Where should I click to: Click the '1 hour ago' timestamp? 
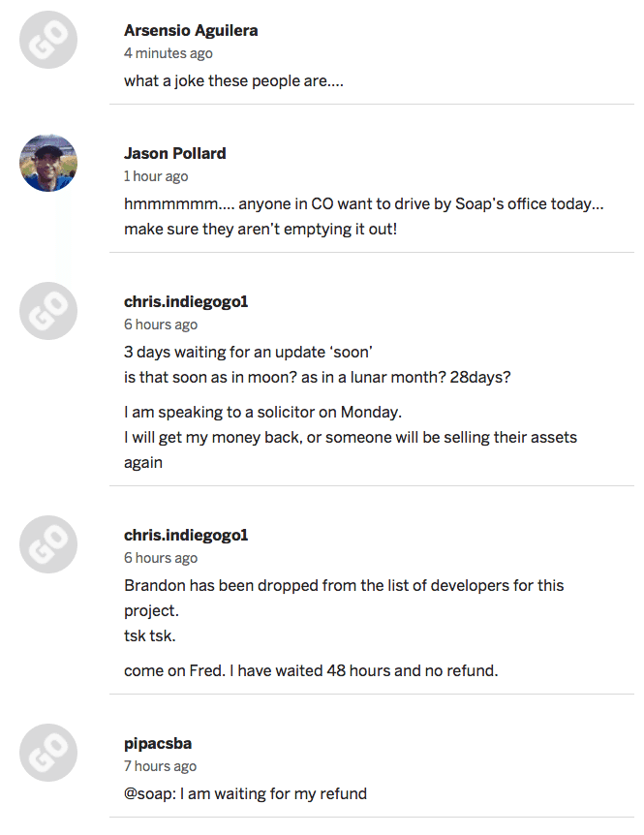point(156,176)
